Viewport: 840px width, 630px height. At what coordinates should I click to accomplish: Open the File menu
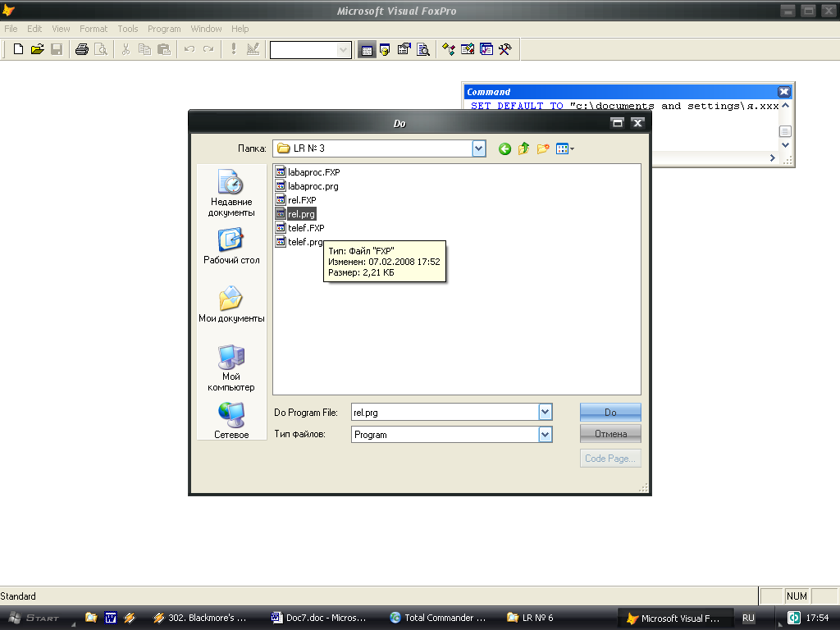(11, 29)
